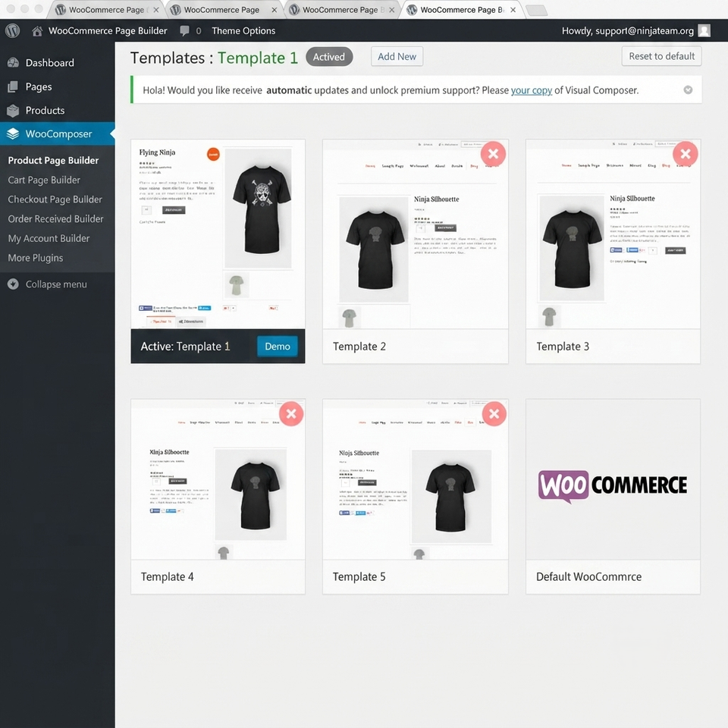Close the first WooCommerce Page browser tab
728x728 pixels.
156,10
